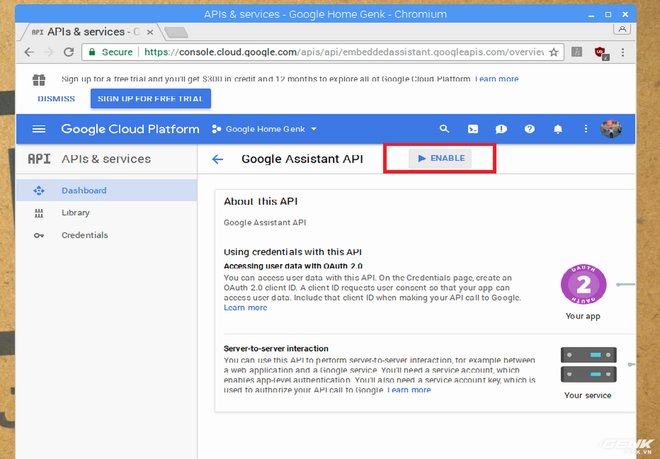Screen dimensions: 660x459
Task: Click the blue back arrow beside Google Assistant API
Action: tap(218, 159)
